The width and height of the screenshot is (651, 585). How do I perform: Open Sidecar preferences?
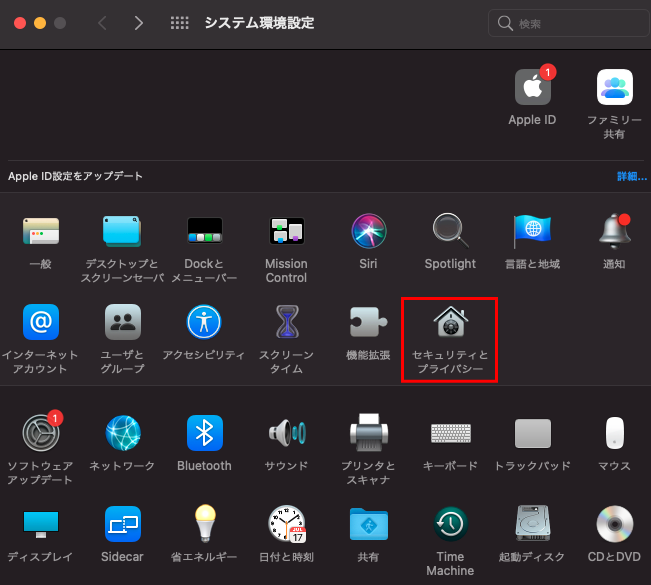[122, 524]
